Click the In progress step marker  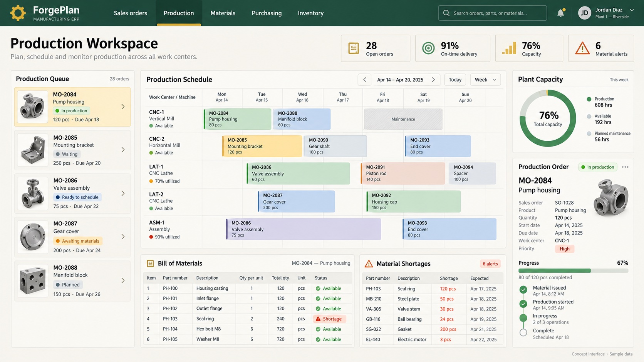click(x=523, y=318)
